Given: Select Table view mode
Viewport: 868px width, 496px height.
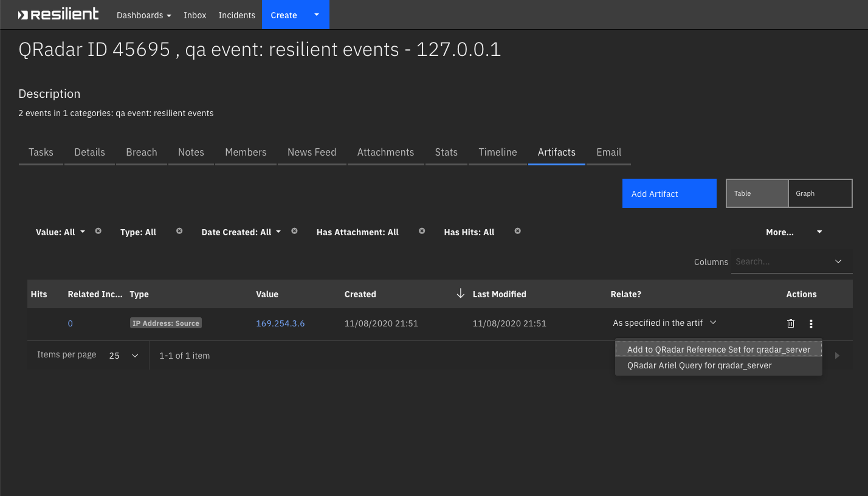Looking at the screenshot, I should [x=757, y=193].
